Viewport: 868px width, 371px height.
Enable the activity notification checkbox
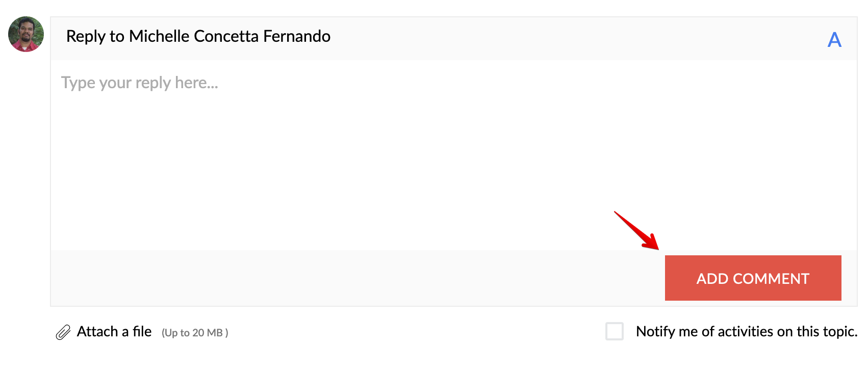(614, 331)
